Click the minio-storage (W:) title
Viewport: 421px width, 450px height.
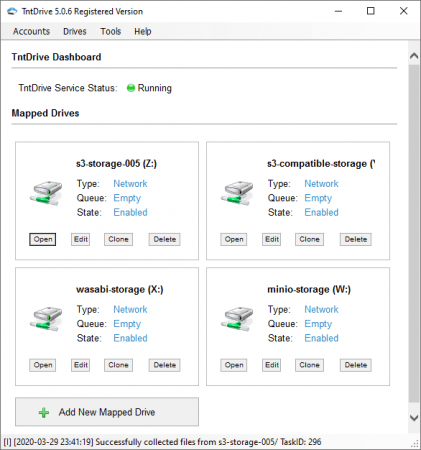pos(309,289)
